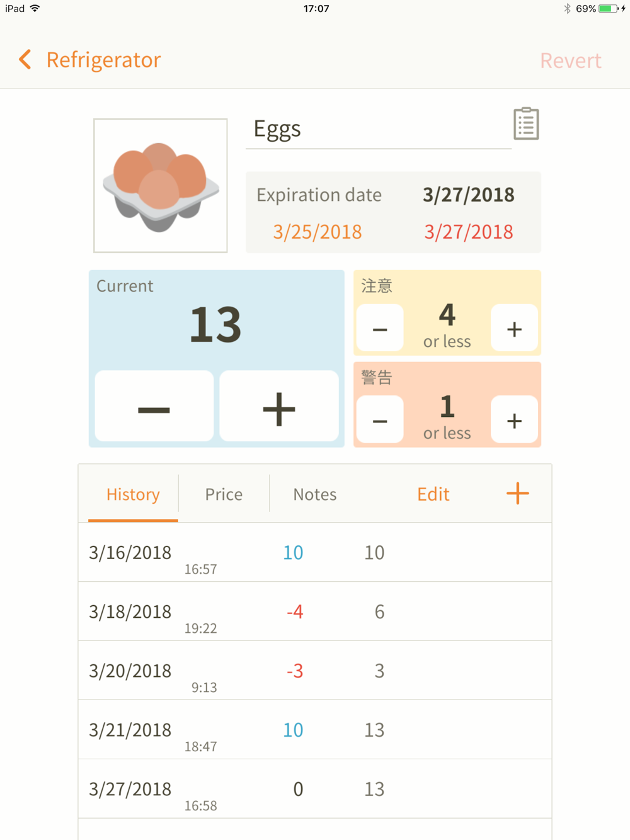This screenshot has height=840, width=630.
Task: Raise the 注意 caution threshold
Action: point(514,328)
